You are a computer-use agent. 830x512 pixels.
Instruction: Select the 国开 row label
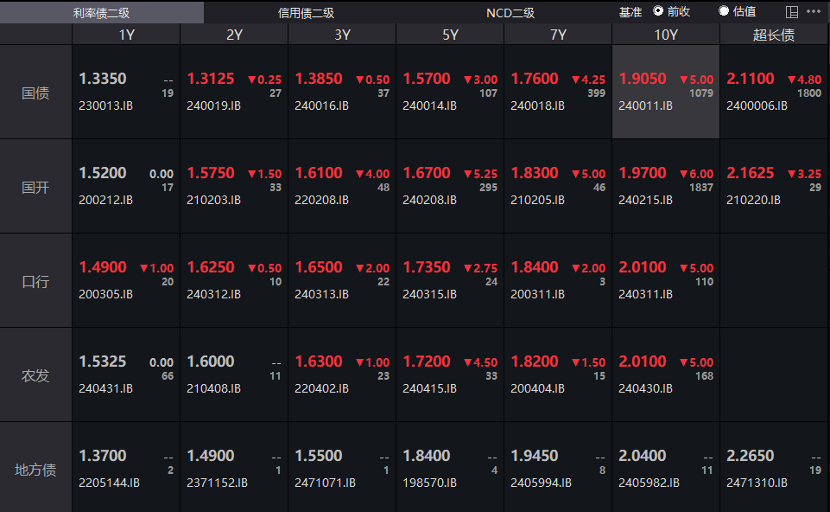coord(36,187)
